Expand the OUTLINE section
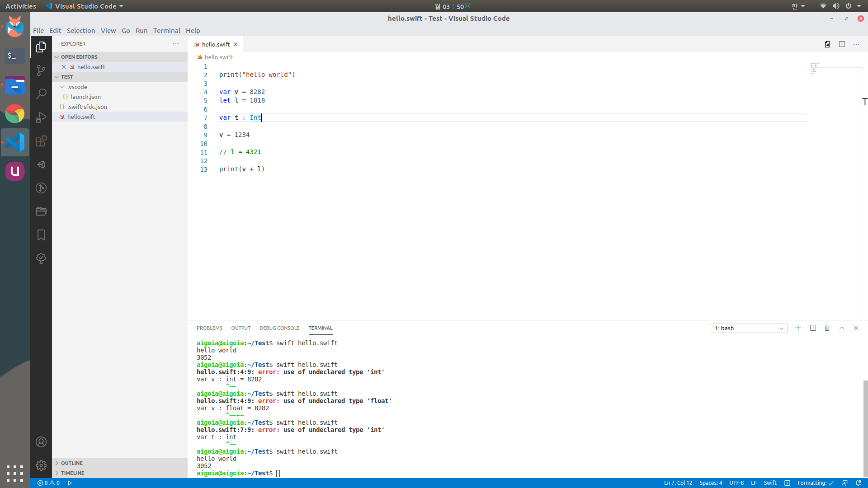868x488 pixels. pyautogui.click(x=72, y=463)
